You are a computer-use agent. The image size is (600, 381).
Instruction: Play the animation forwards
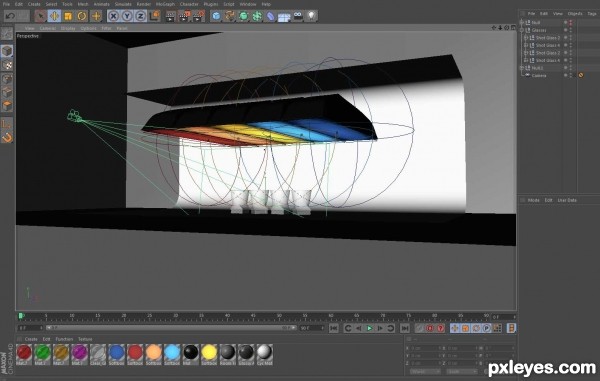click(x=369, y=328)
